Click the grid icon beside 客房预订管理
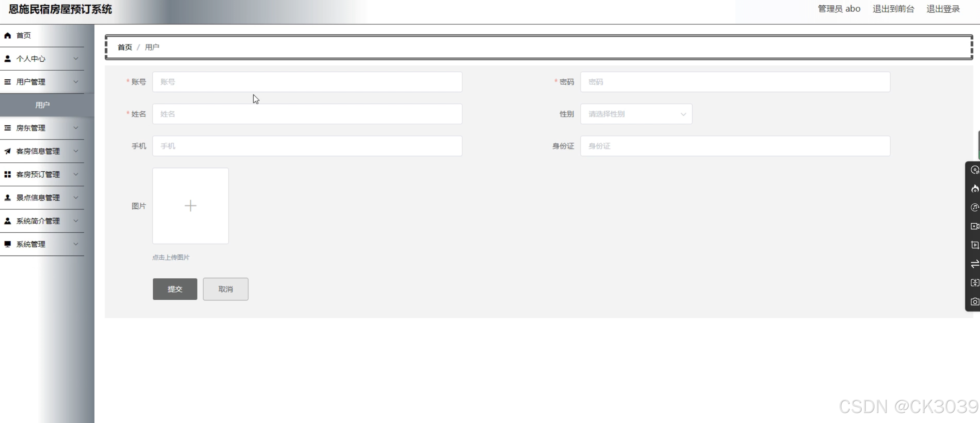The image size is (980, 423). 8,175
